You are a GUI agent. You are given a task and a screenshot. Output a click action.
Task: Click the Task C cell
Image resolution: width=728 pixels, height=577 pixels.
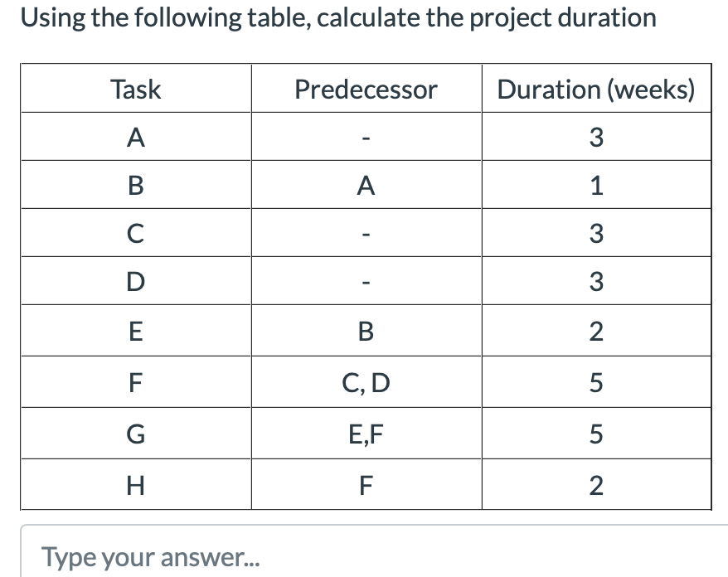coord(135,233)
